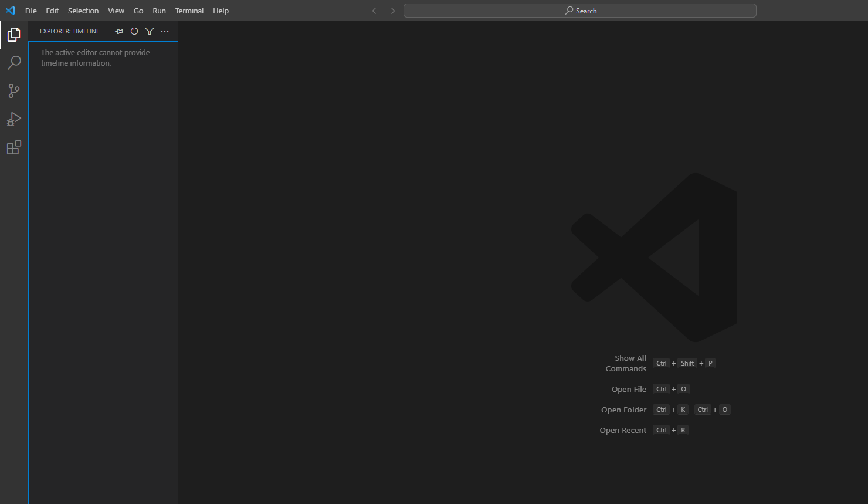This screenshot has height=504, width=868.
Task: Open the File menu
Action: click(x=31, y=11)
